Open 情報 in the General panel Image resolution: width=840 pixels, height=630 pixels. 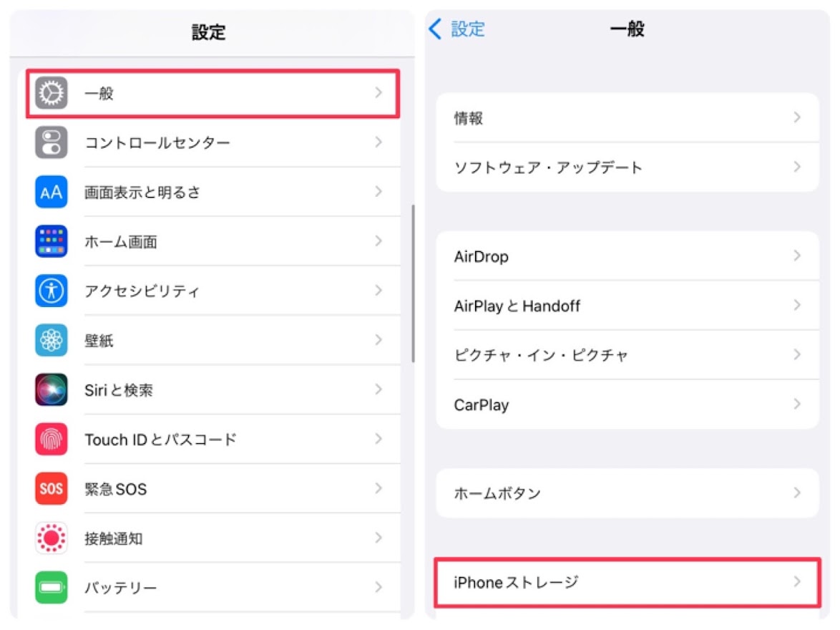coord(627,118)
